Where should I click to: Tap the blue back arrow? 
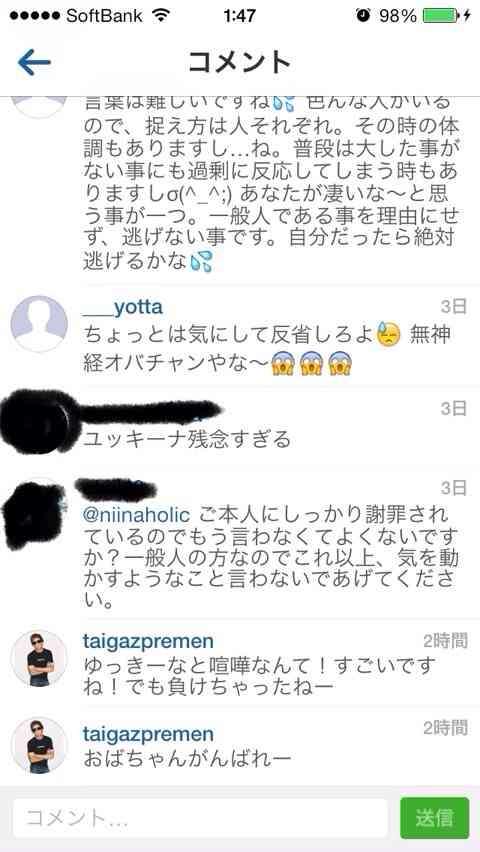pyautogui.click(x=34, y=62)
